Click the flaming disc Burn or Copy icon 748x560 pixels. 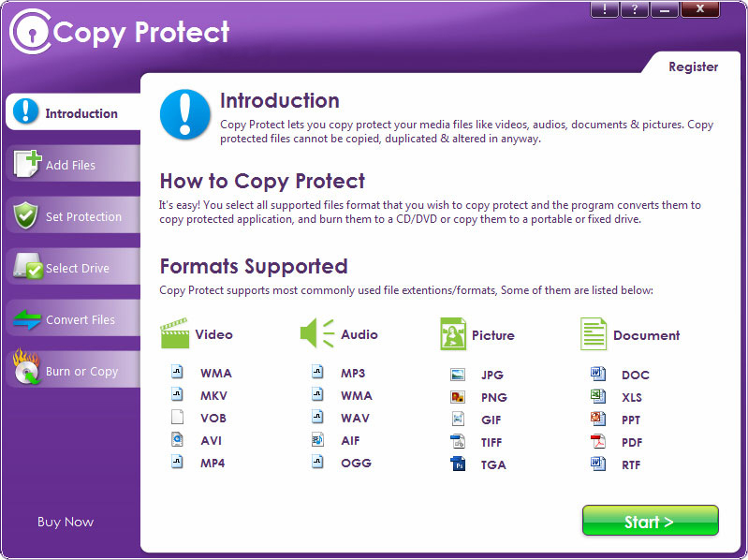pos(26,366)
